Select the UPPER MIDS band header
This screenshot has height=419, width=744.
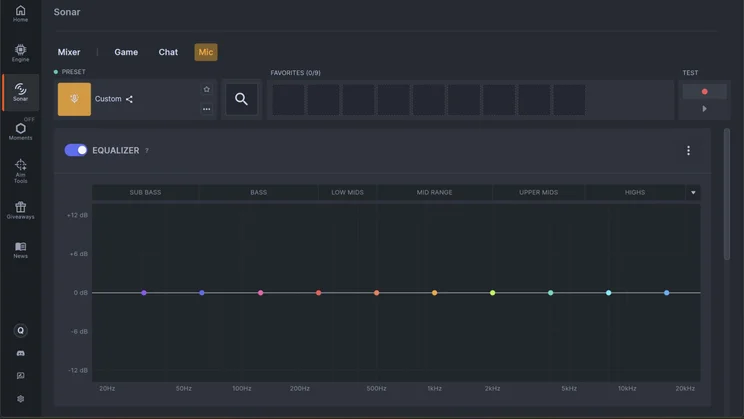tap(538, 192)
